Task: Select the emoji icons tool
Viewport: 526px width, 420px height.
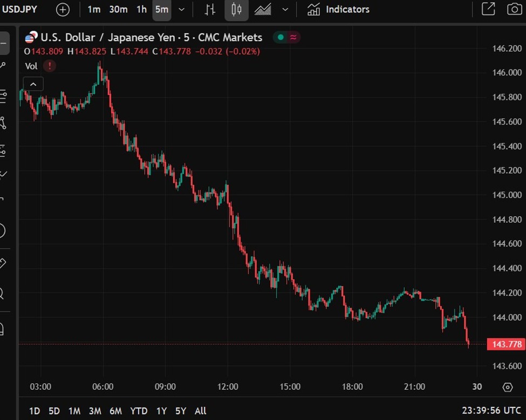Action: tap(3, 231)
